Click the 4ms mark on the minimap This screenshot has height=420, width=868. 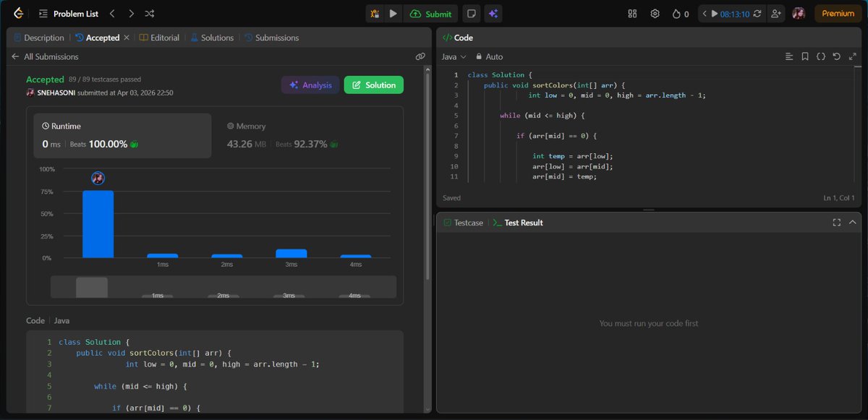pos(354,296)
